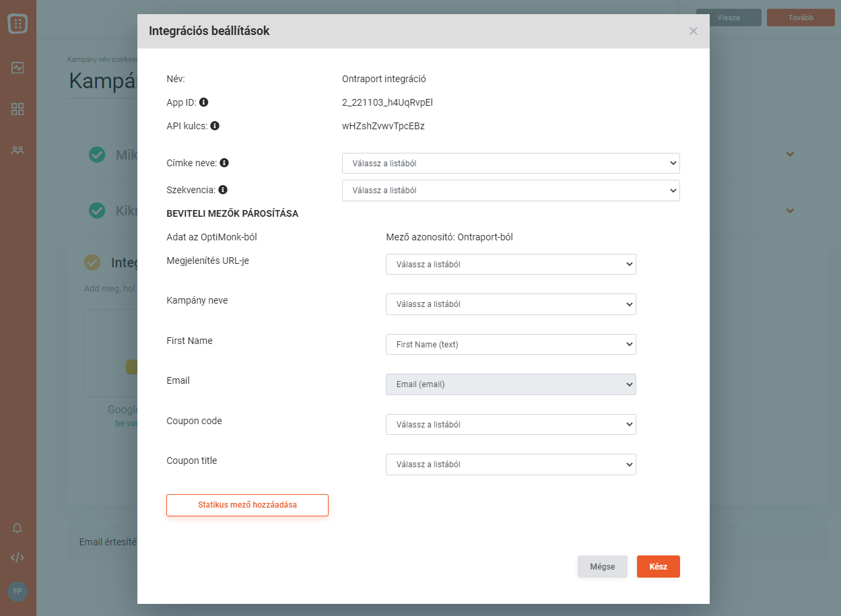Screen dimensions: 841x616
Task: Expand the Megjelenítés URL-je field dropdown
Action: [x=510, y=265]
